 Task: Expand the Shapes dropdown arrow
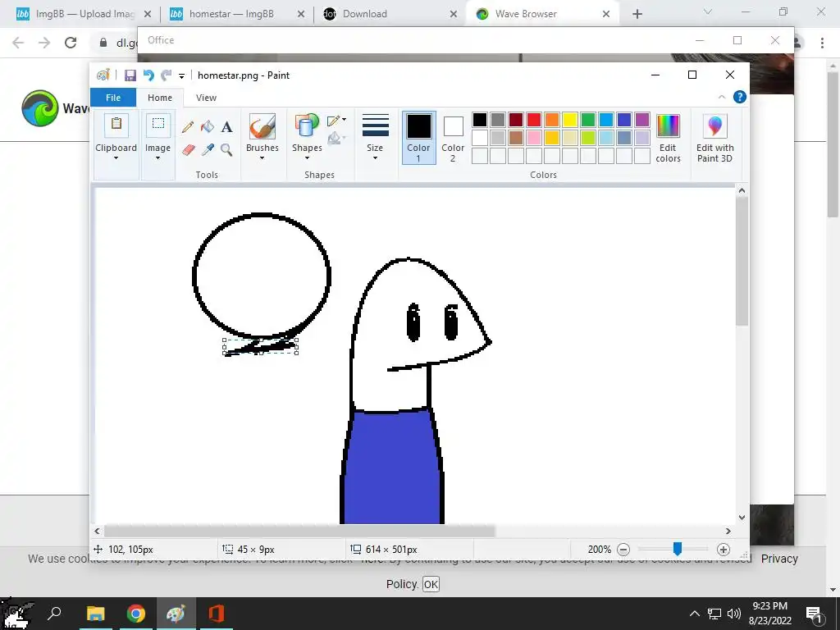coord(307,158)
